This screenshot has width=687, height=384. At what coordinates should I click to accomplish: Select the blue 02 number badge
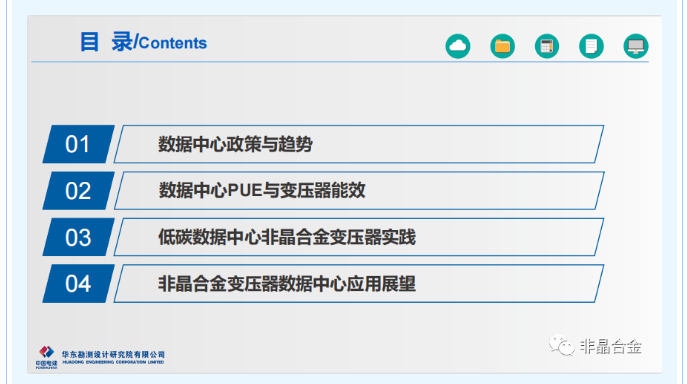pos(78,191)
